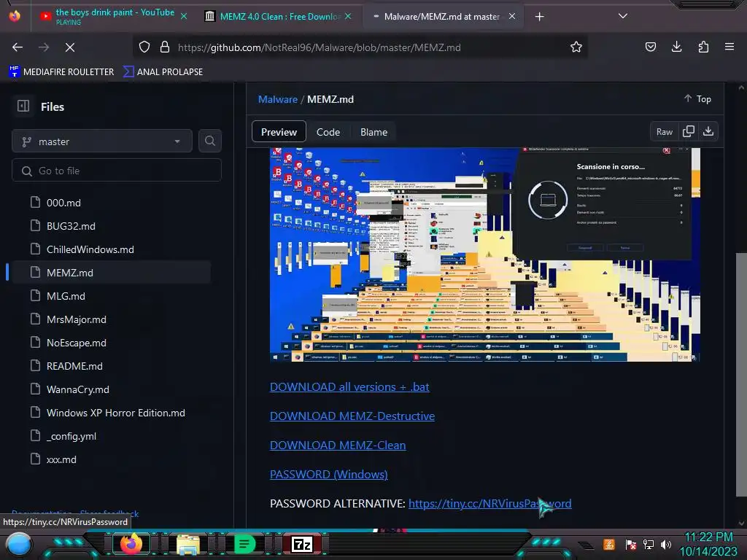
Task: Stop loading the page with X button
Action: [69, 47]
